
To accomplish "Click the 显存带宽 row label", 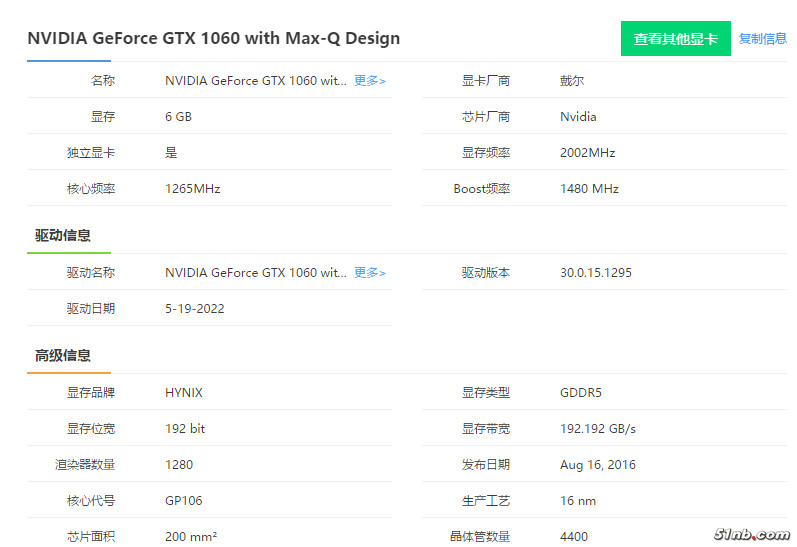I will pyautogui.click(x=486, y=429).
